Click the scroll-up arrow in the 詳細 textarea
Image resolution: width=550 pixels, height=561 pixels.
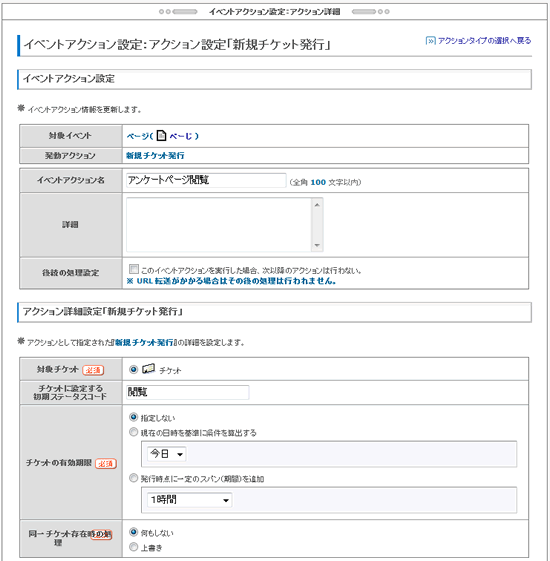coord(317,205)
